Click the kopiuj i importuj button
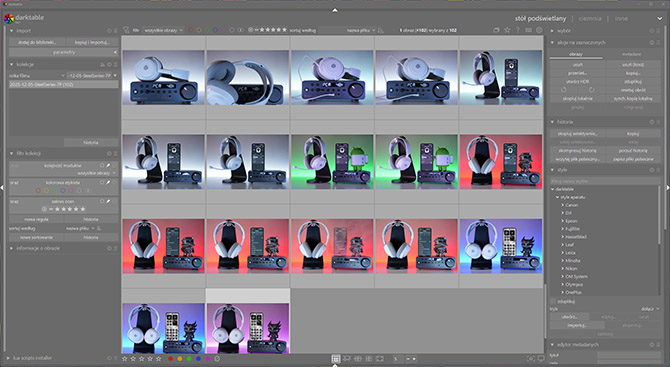The height and width of the screenshot is (367, 670). click(92, 42)
